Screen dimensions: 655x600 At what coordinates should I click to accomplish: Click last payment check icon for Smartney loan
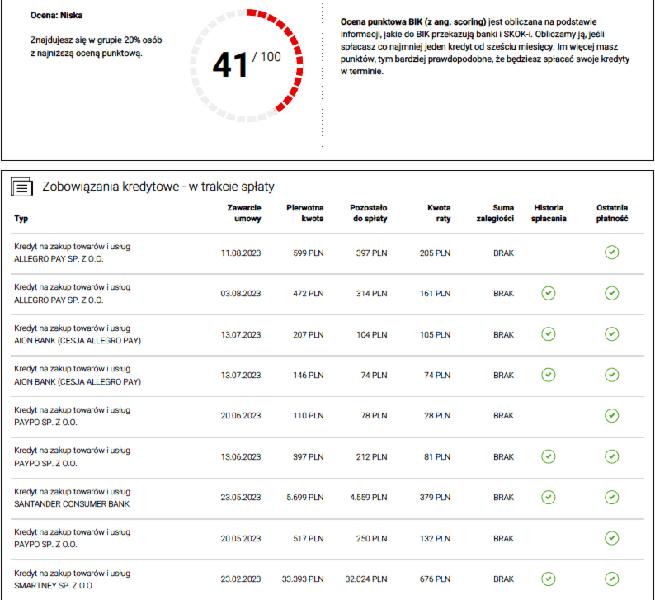pyautogui.click(x=612, y=579)
